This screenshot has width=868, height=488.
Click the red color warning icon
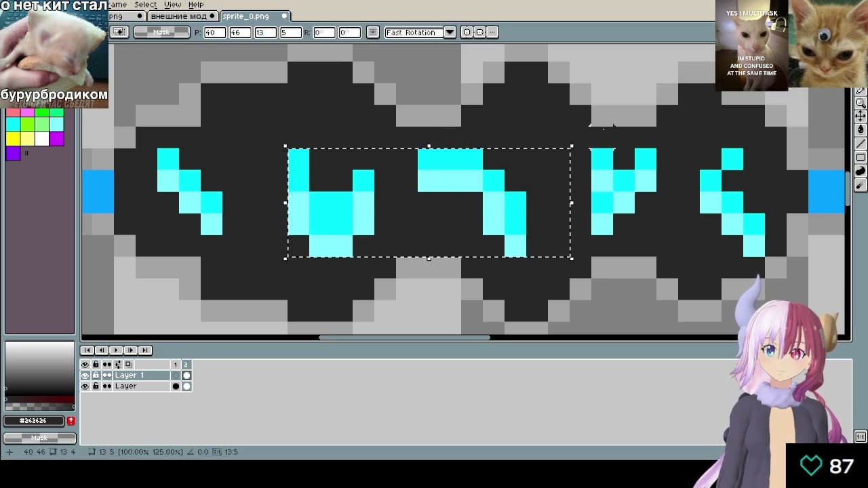pyautogui.click(x=71, y=421)
